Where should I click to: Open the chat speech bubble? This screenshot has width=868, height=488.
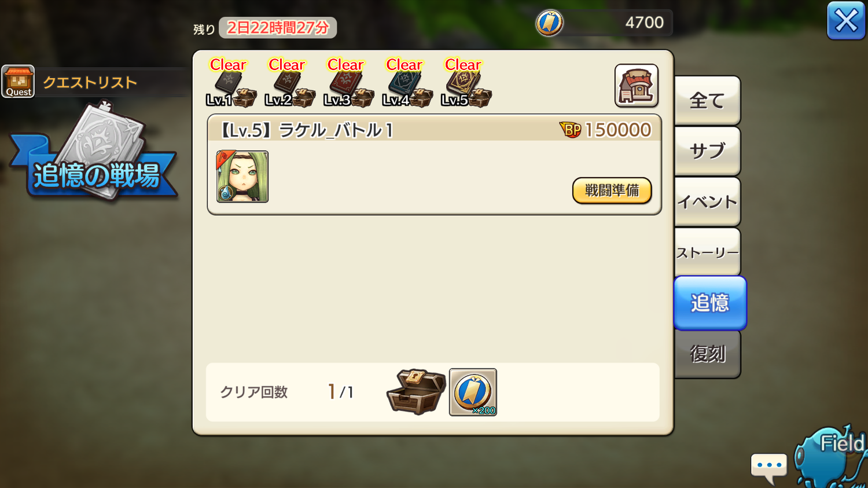coord(769,468)
